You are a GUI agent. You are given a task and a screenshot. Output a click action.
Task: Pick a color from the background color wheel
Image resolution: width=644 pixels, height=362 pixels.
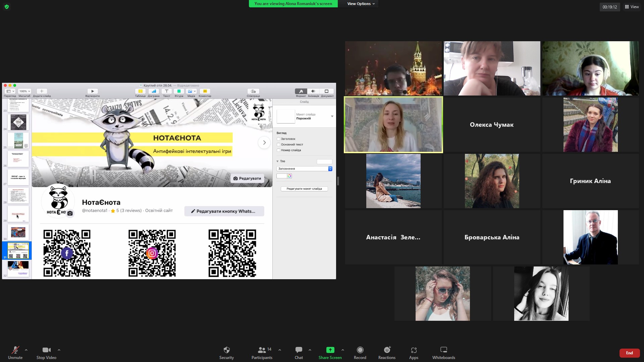(289, 176)
